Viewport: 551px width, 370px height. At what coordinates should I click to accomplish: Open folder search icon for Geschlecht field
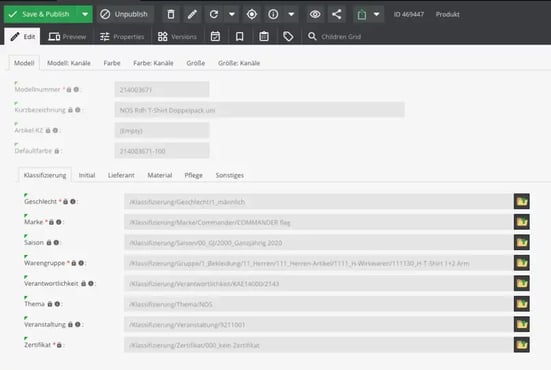pos(522,202)
